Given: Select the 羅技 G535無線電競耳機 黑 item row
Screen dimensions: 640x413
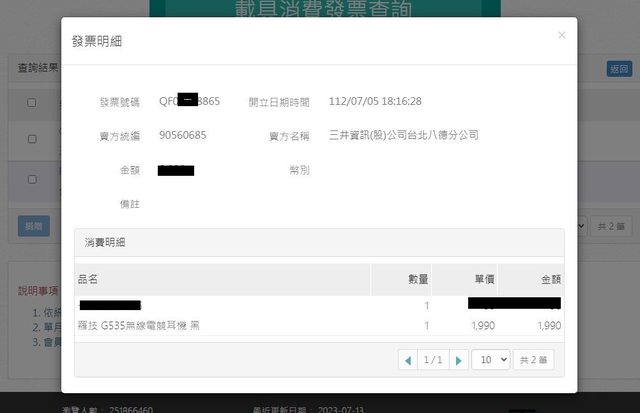Looking at the screenshot, I should pos(140,326).
